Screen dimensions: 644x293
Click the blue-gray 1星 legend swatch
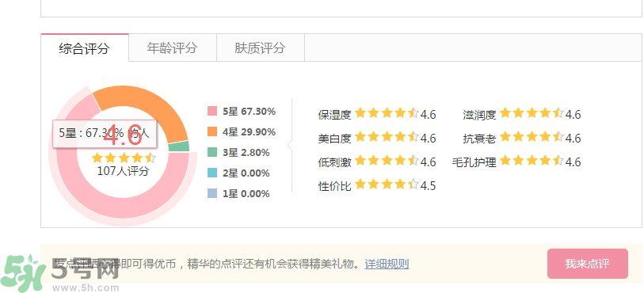click(x=212, y=193)
